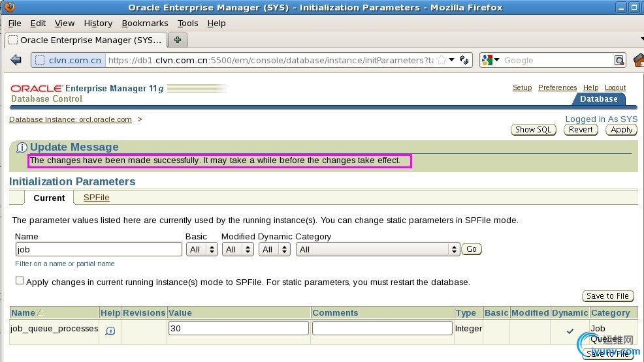Click the Revisions column header
Viewport: 644px width, 362px height.
(x=144, y=313)
